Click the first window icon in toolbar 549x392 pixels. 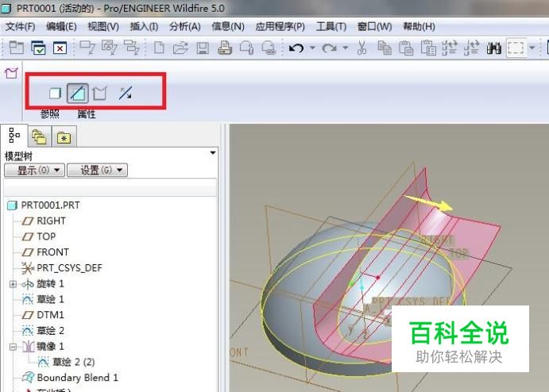pyautogui.click(x=16, y=48)
